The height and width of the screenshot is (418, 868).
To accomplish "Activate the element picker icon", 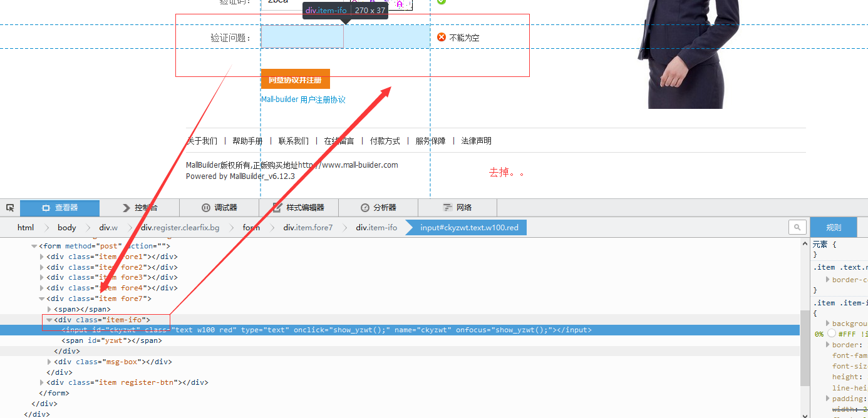I will click(x=10, y=208).
